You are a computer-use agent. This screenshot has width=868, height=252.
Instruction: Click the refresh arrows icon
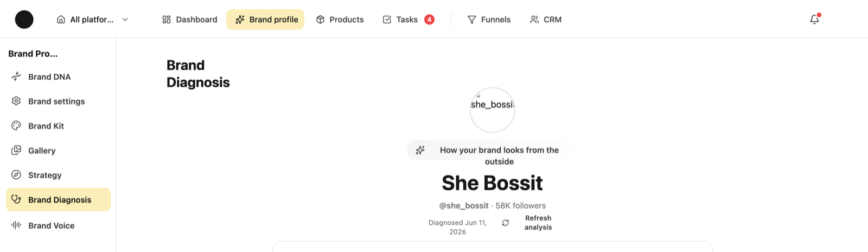point(506,223)
